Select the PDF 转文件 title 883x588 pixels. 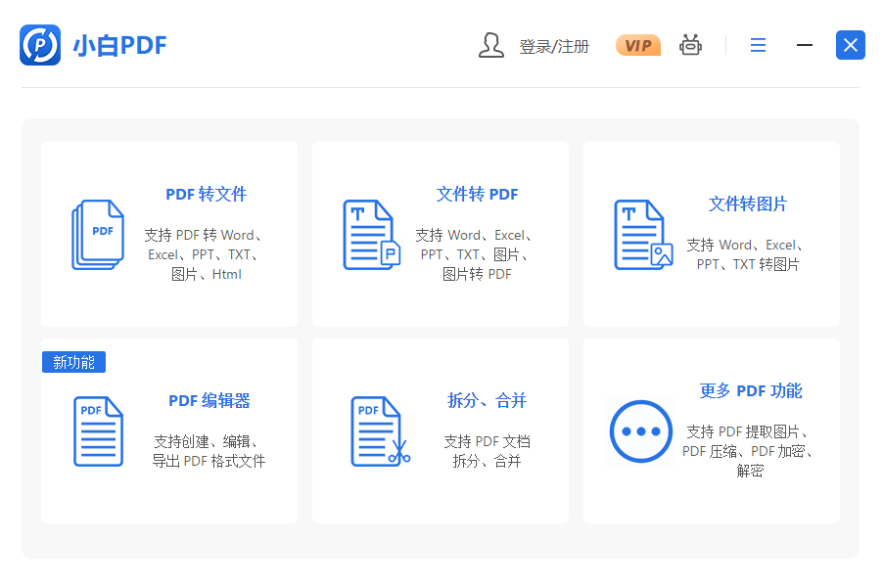206,194
